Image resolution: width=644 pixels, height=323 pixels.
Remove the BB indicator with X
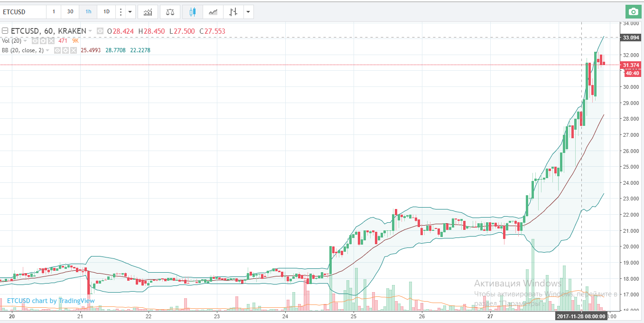[73, 50]
